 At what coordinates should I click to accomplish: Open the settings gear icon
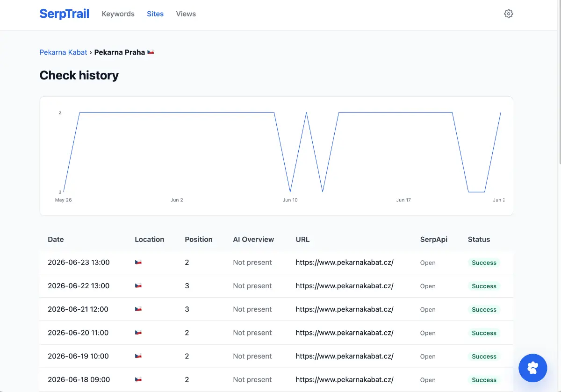point(509,14)
